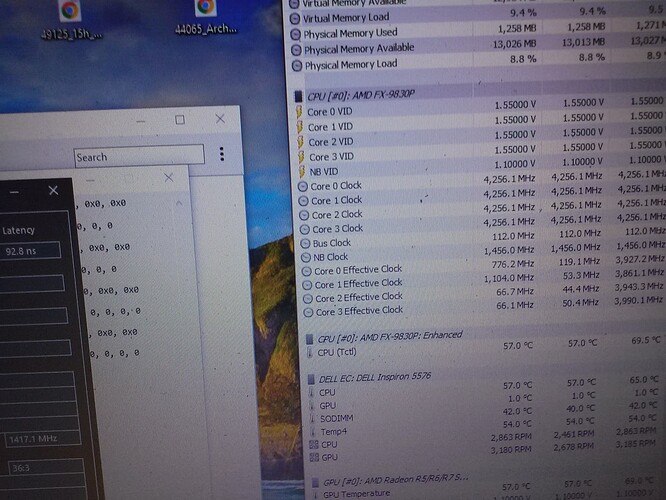Click the Core 0 Effective Clock icon
Viewport: 666px width, 500px height.
pyautogui.click(x=307, y=271)
